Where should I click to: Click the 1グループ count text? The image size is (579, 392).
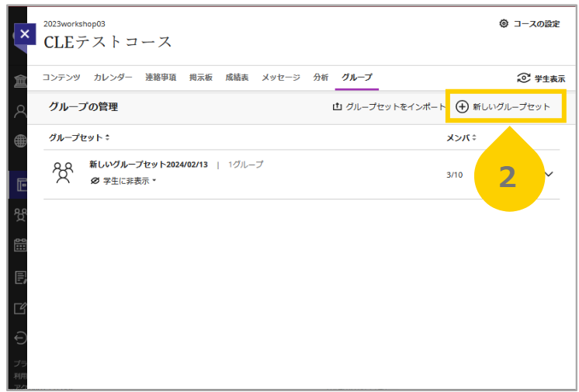(245, 165)
